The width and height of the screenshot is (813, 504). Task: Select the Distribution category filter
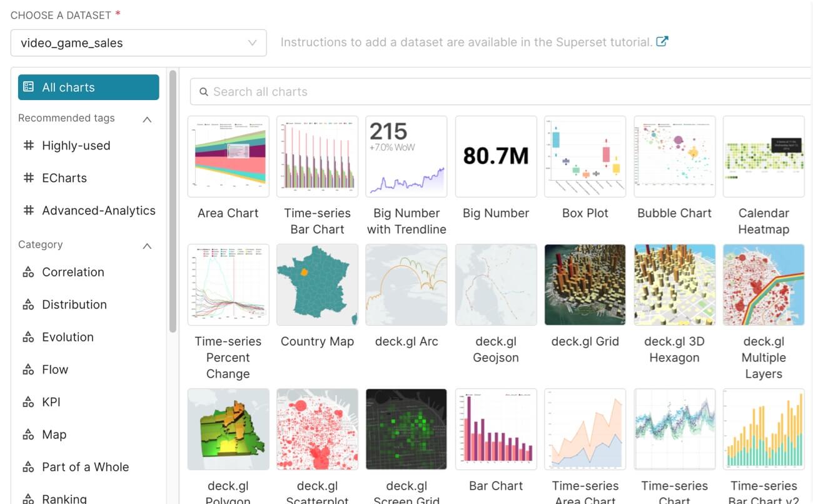point(74,305)
